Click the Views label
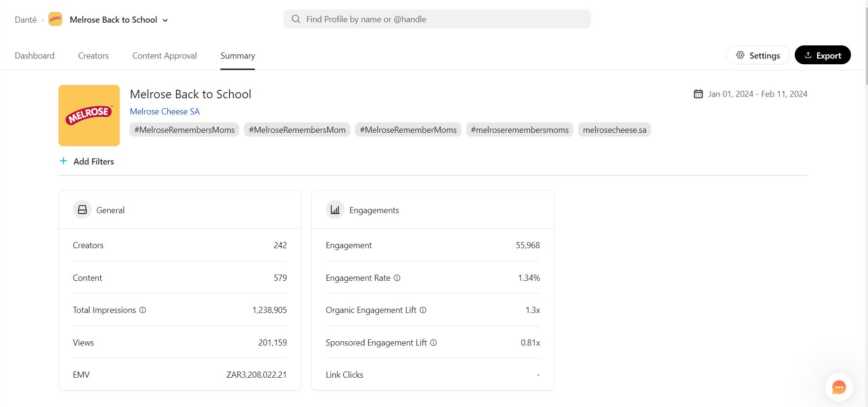868x407 pixels. (x=83, y=343)
